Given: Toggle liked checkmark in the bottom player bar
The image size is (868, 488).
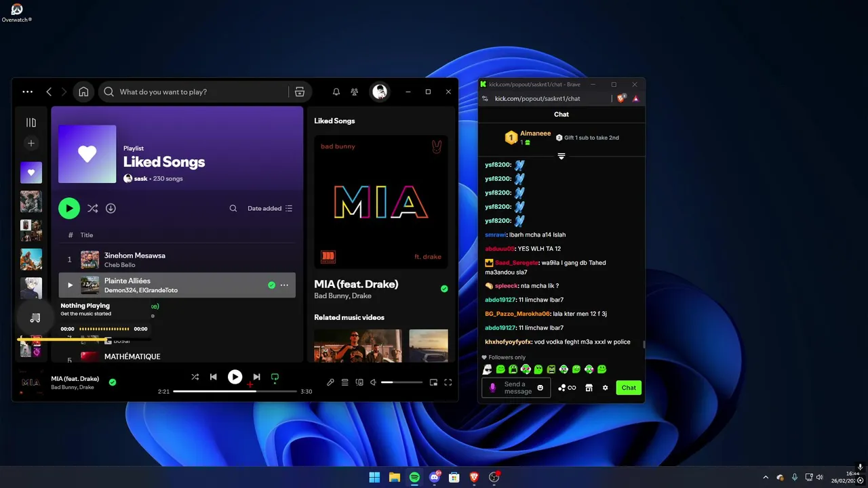Looking at the screenshot, I should [x=113, y=382].
